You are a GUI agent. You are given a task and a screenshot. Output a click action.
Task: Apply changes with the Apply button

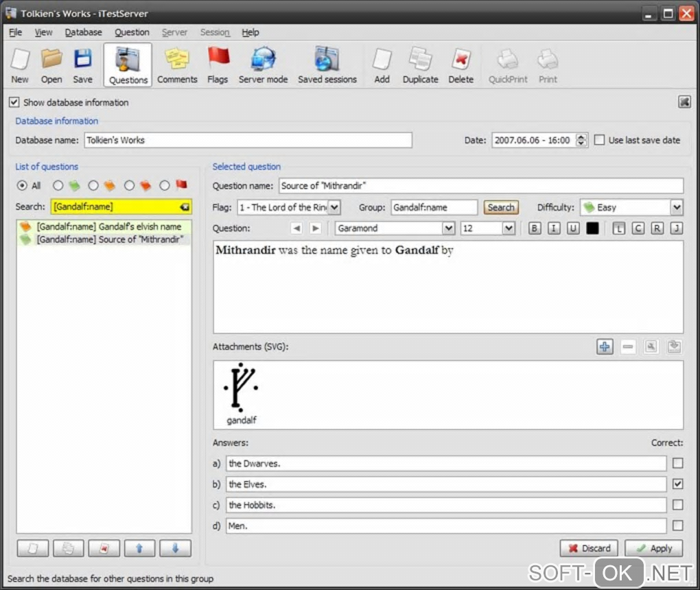click(654, 549)
